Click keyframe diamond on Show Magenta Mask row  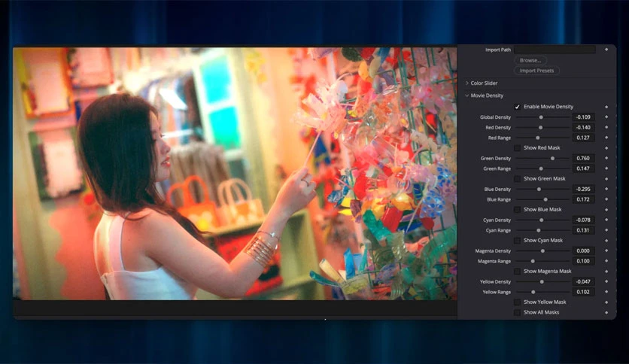pos(606,271)
